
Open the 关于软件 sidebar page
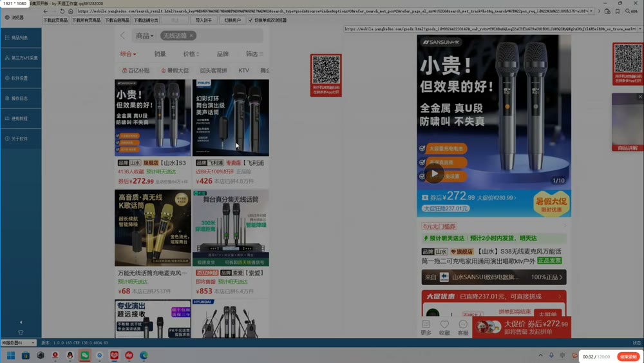tap(21, 139)
